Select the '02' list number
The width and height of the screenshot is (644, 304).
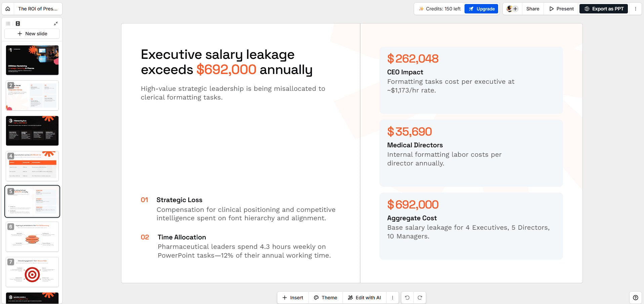tap(145, 237)
